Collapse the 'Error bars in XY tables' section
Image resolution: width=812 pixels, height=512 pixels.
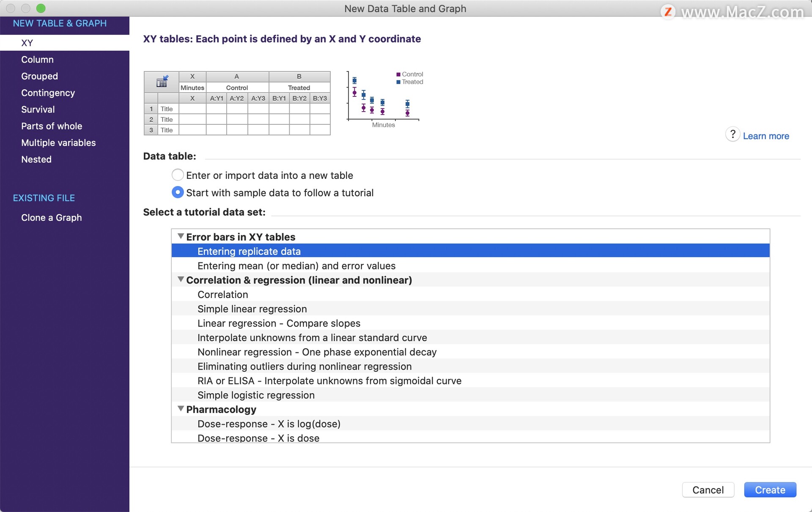coord(181,236)
